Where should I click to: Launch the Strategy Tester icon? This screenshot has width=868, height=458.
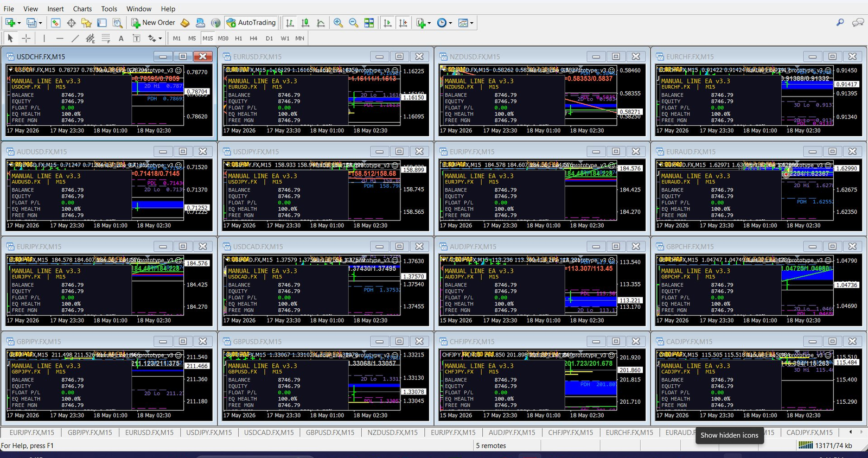coord(117,23)
